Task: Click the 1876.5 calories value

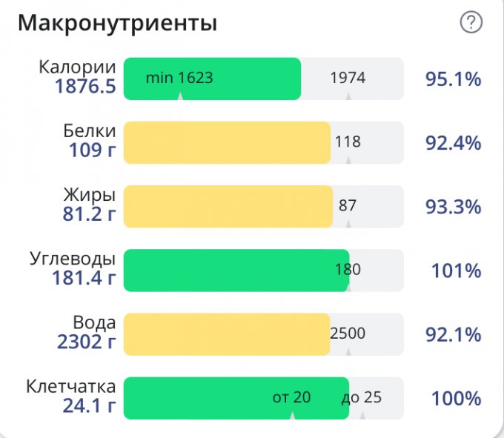Action: (x=85, y=87)
